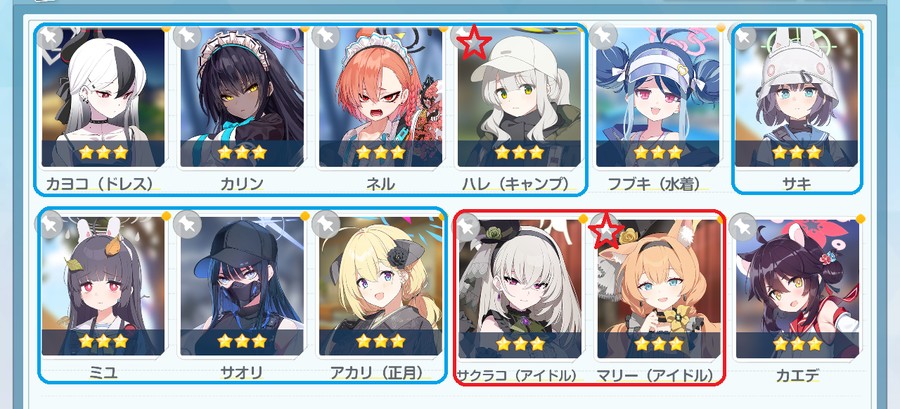Viewport: 900px width, 409px height.
Task: Click the red star on ハレ(キャンプ) card
Action: (x=474, y=41)
